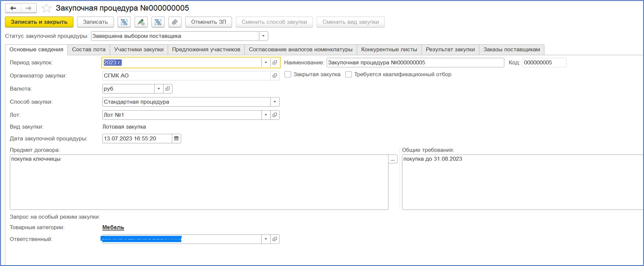Add procedure to favorites with star icon
This screenshot has height=266, width=644.
(46, 8)
